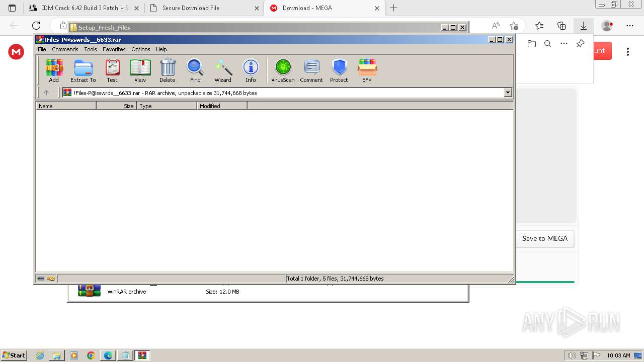Open MEGA page vertical dots menu
This screenshot has width=644, height=362.
(628, 52)
